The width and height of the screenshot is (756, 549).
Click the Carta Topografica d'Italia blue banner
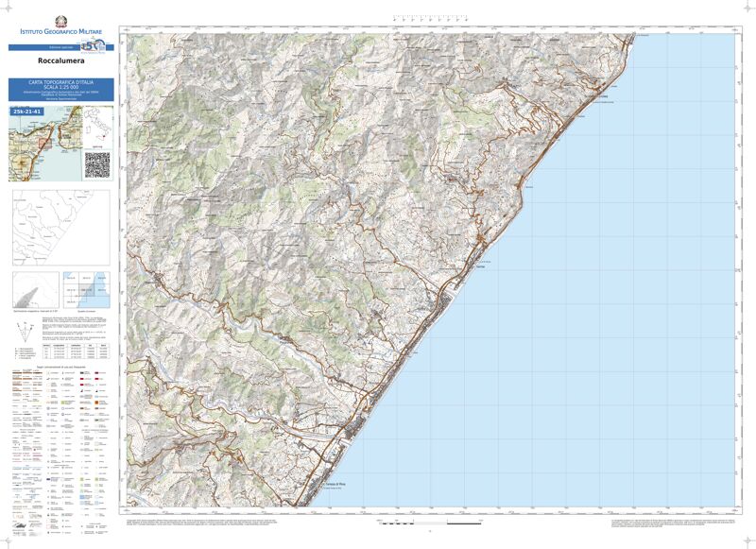click(60, 90)
